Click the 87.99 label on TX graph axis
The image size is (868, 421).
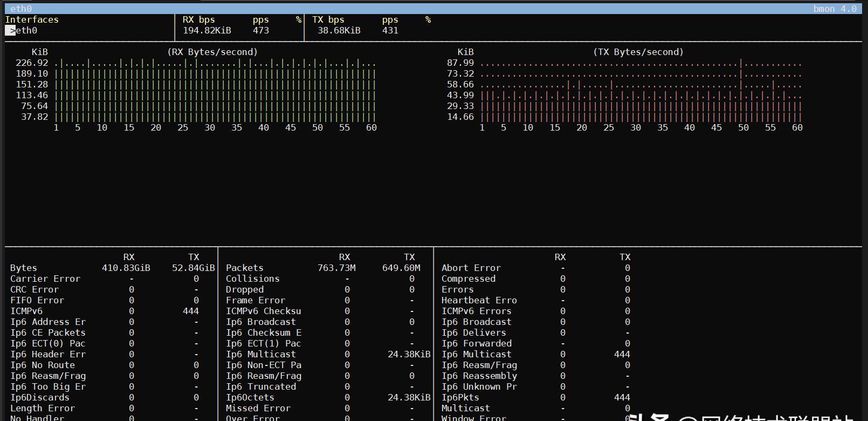point(460,63)
